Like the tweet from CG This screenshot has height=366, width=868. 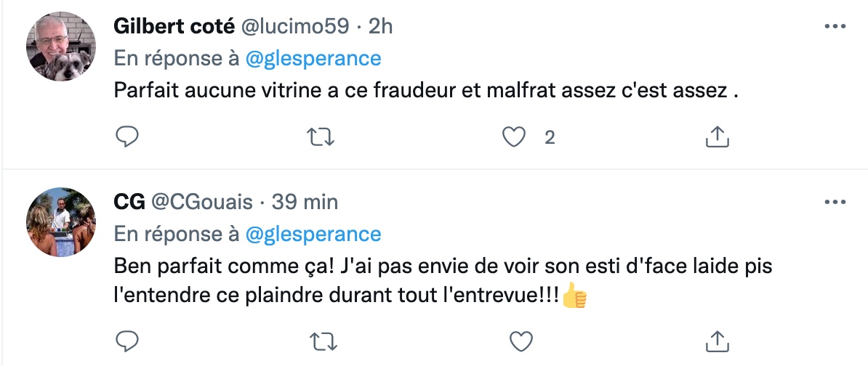coord(520,338)
